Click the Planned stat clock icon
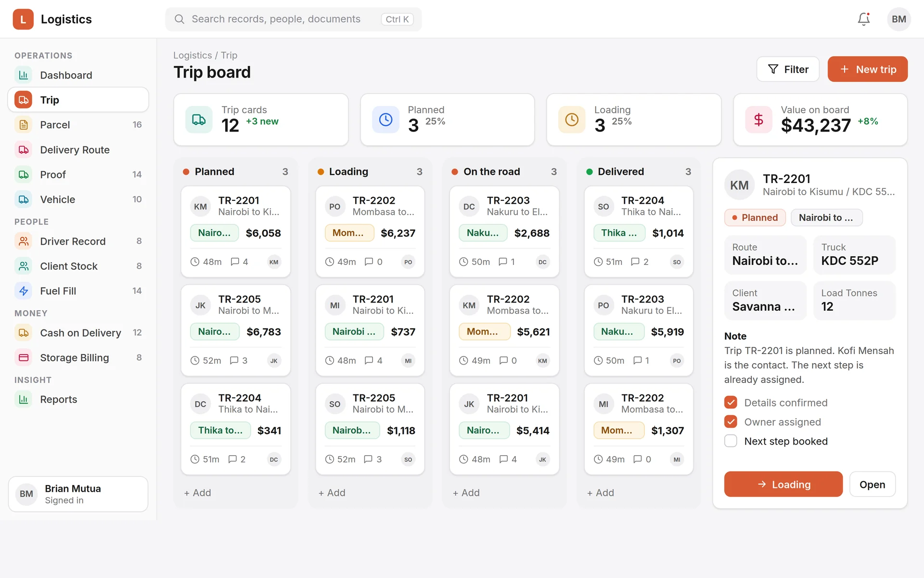 pos(385,119)
